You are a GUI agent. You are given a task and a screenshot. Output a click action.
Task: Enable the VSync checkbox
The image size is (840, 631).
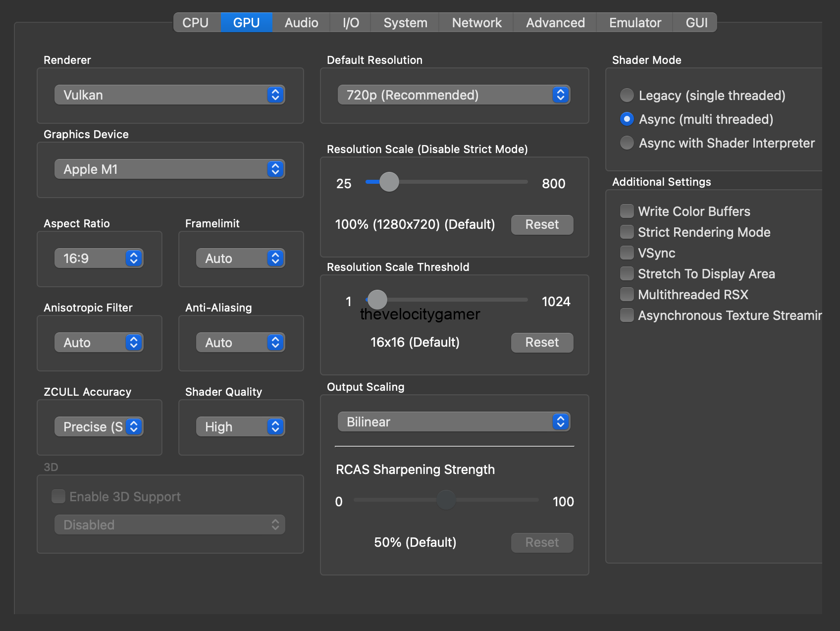pos(627,253)
